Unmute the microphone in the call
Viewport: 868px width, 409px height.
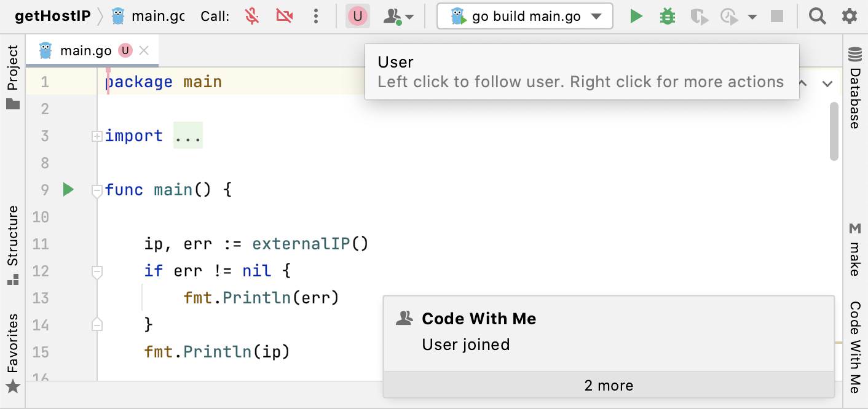tap(251, 16)
